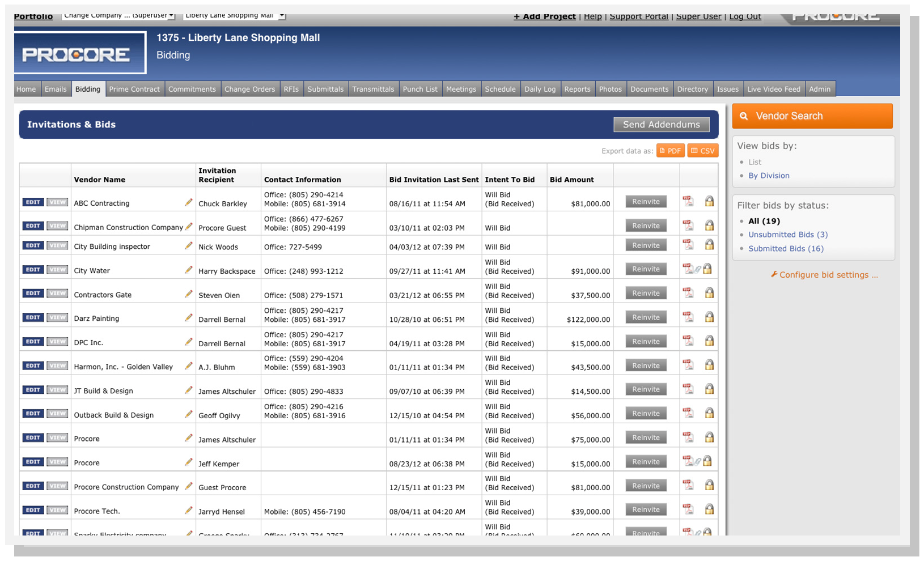Click pencil icon next to Harmon, Inc.
Screen dimensions: 924x561
(x=189, y=365)
